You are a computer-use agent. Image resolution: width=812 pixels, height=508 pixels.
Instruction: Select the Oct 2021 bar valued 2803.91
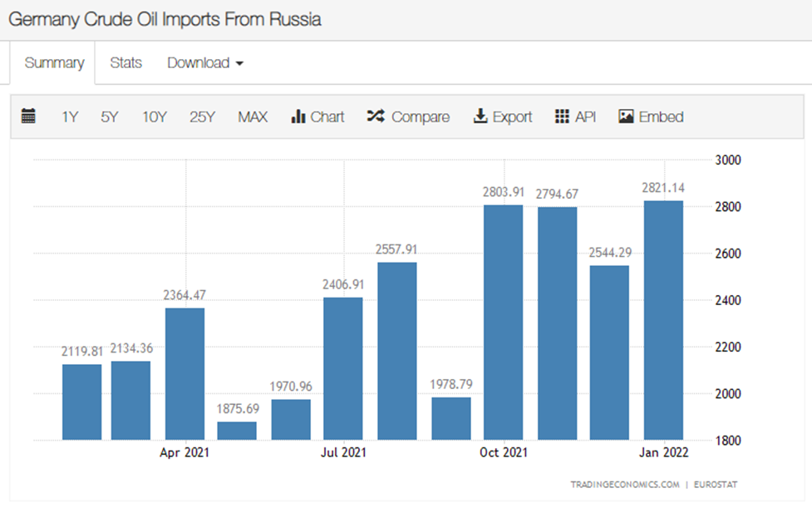tap(504, 323)
